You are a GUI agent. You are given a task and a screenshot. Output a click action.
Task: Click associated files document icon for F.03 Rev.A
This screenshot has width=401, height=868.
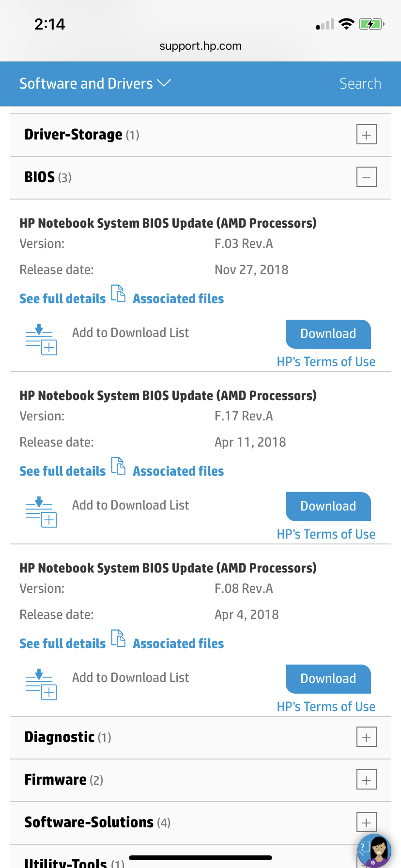pos(118,294)
